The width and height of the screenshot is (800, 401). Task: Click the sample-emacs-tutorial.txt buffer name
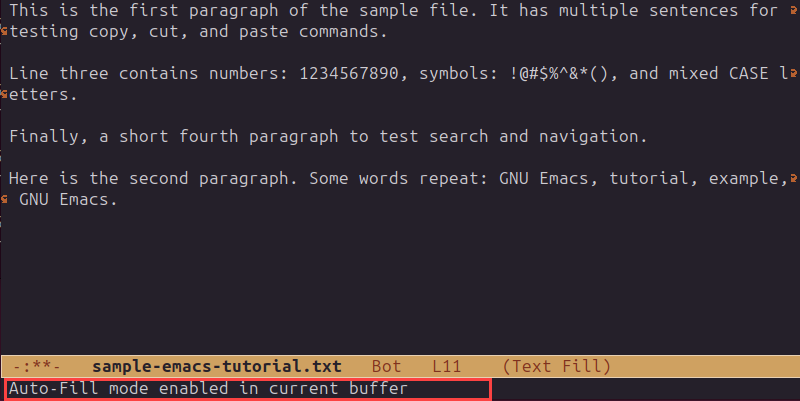(x=217, y=366)
